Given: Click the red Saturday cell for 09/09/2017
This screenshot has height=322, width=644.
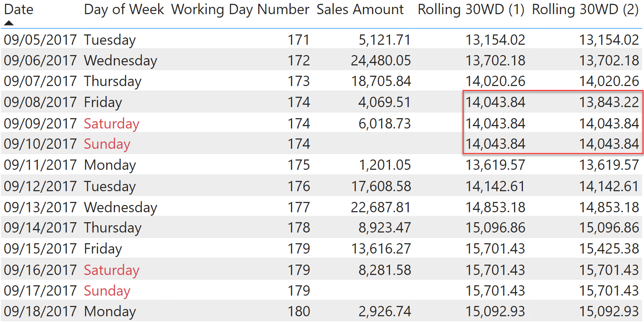Looking at the screenshot, I should [x=112, y=124].
